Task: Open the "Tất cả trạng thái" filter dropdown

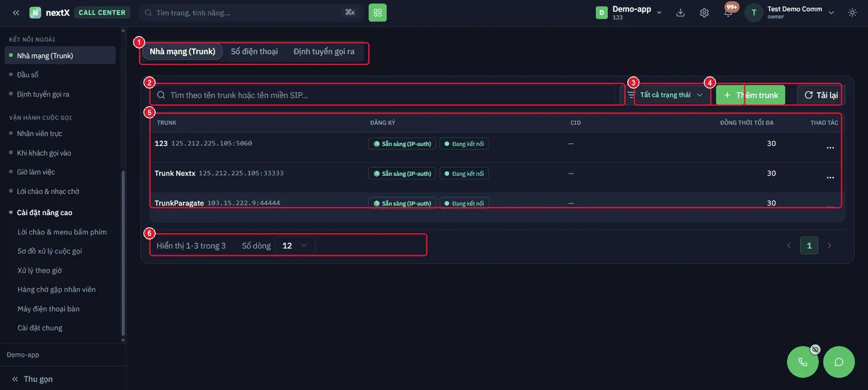Action: 671,95
